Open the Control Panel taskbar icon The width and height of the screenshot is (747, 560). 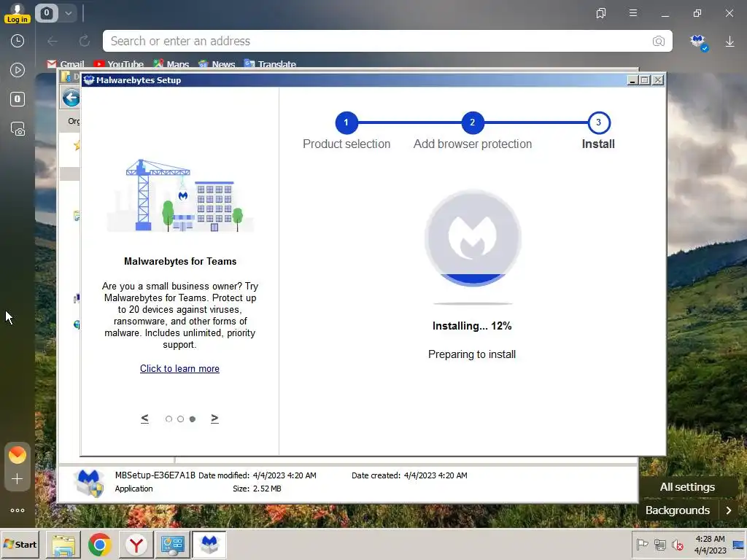point(172,544)
